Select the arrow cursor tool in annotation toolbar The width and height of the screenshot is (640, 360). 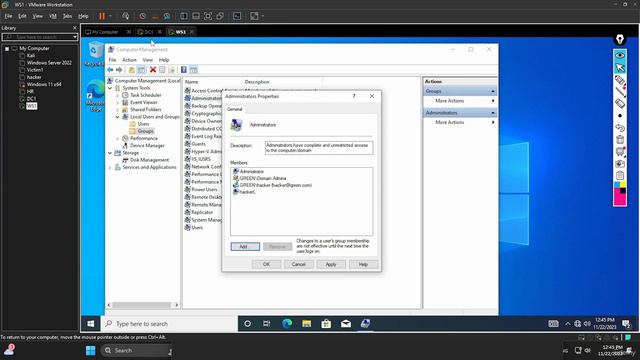coord(620,67)
